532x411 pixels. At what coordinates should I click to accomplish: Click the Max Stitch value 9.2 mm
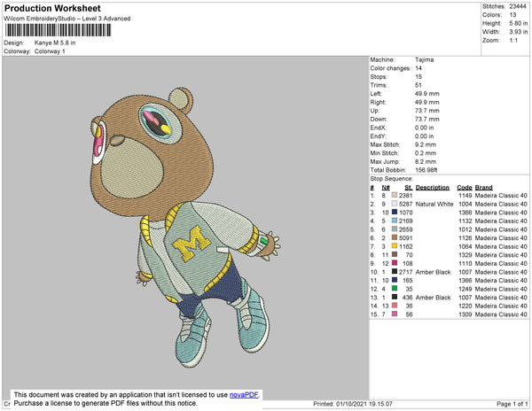(425, 144)
